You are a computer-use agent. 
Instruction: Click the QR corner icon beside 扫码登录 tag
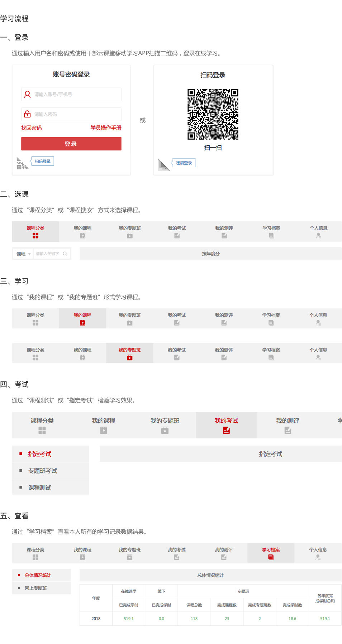click(x=22, y=163)
